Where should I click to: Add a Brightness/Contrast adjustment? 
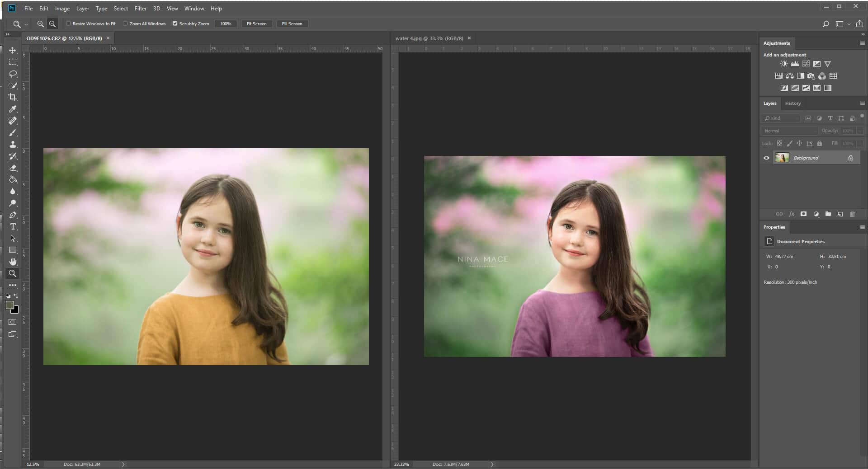(784, 64)
